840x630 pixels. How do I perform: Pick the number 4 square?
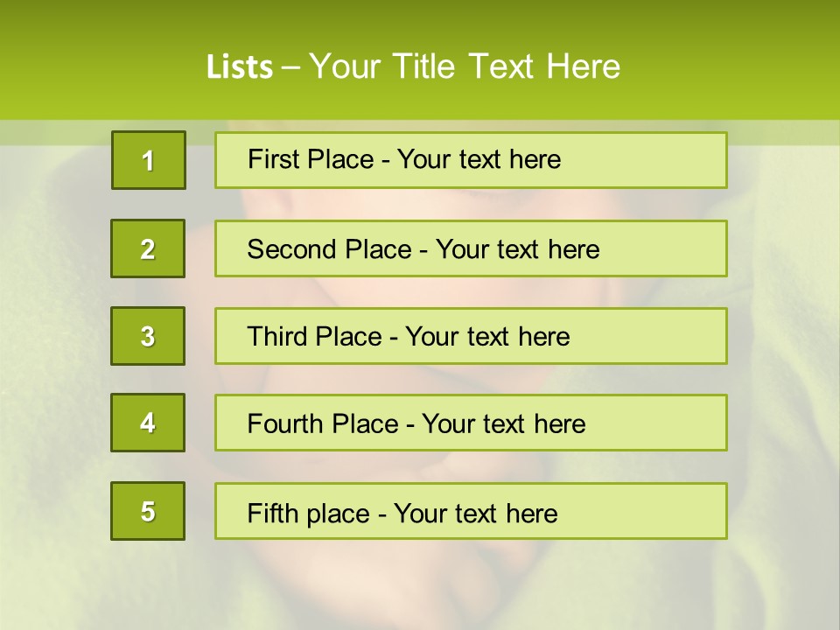click(x=148, y=423)
